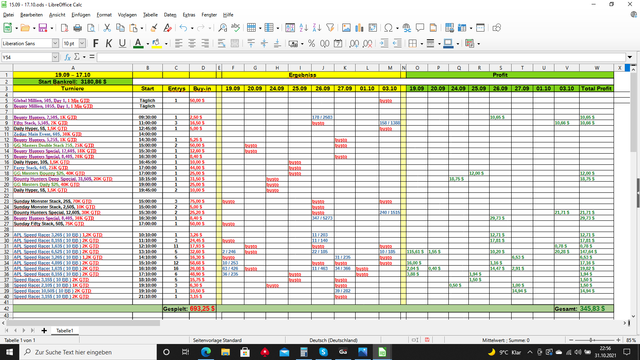Insert a comment
Screen dimensions: 640x360
coord(420,28)
